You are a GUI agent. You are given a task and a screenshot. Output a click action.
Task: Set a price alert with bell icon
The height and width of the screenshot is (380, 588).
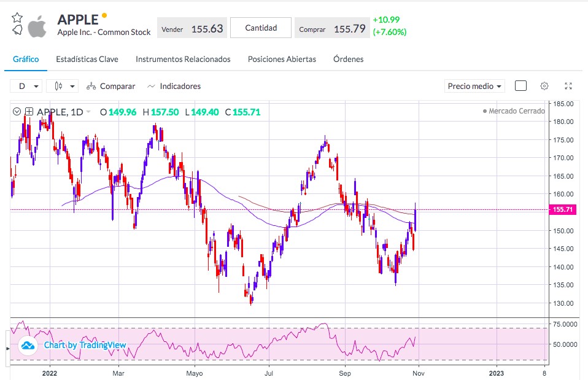point(17,30)
